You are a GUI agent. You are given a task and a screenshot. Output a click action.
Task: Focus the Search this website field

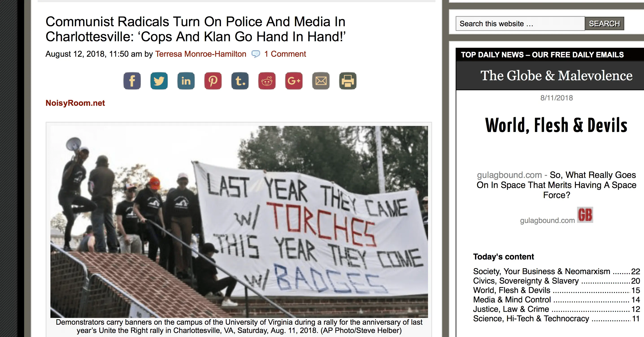pyautogui.click(x=520, y=24)
